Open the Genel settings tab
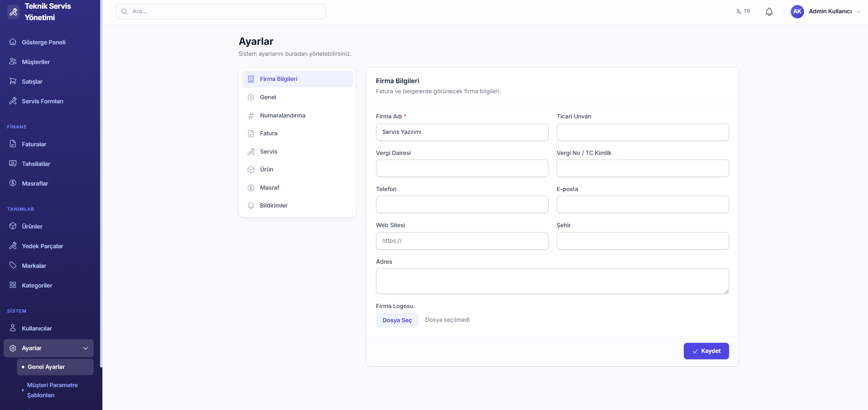The image size is (868, 410). click(x=268, y=97)
